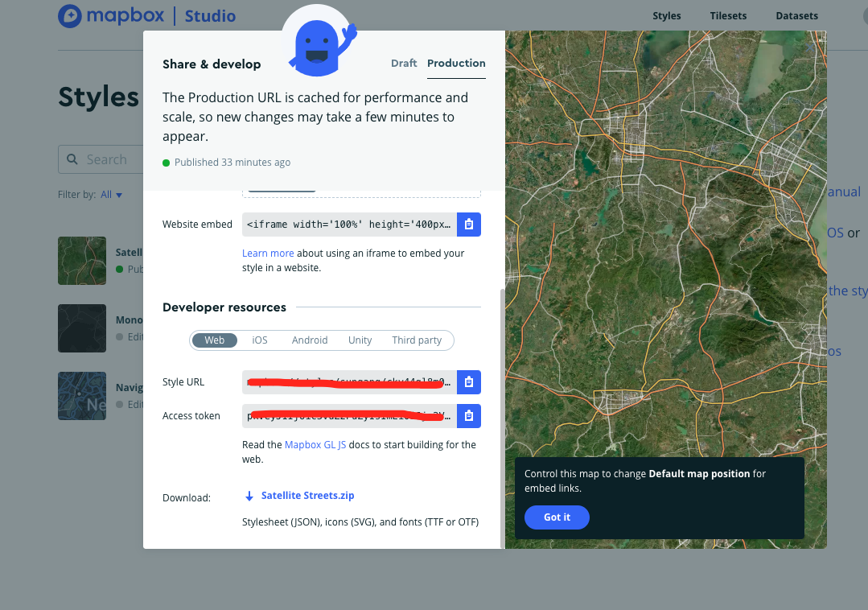Switch to the Draft tab
Viewport: 868px width, 610px height.
[x=404, y=63]
